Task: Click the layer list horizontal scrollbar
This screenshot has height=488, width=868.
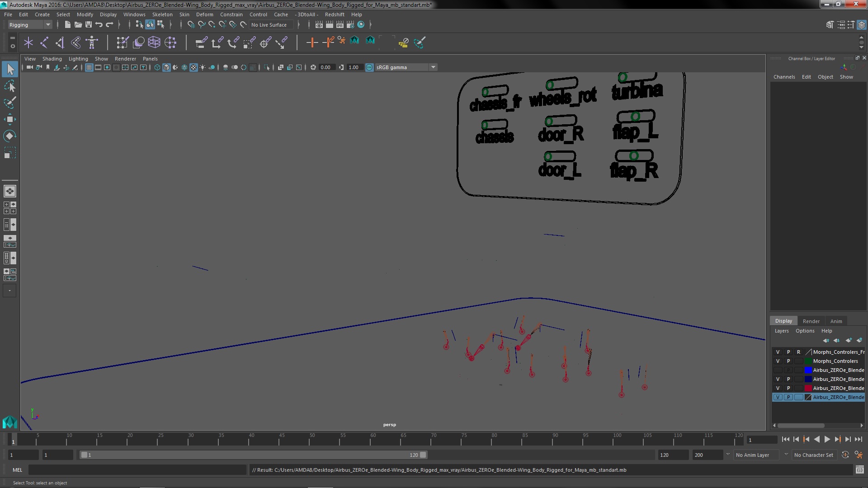Action: point(801,425)
